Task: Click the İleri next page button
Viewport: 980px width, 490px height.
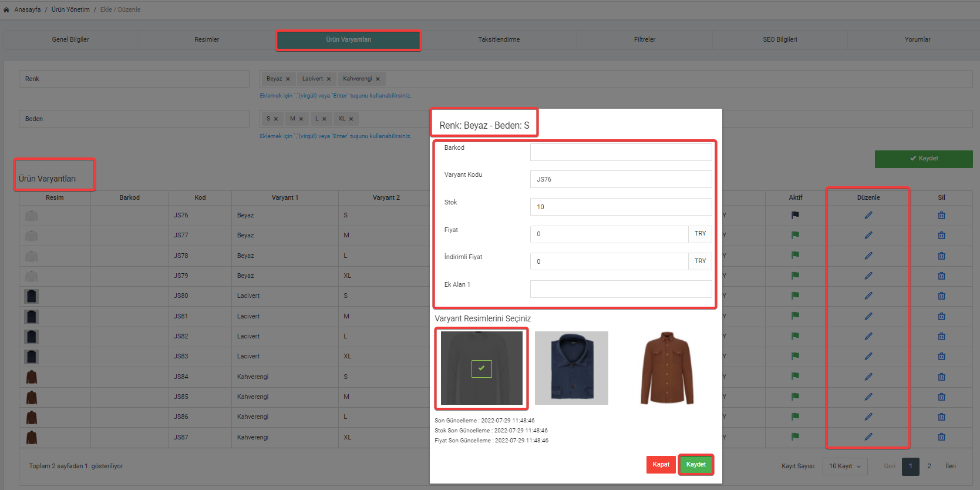Action: [951, 466]
